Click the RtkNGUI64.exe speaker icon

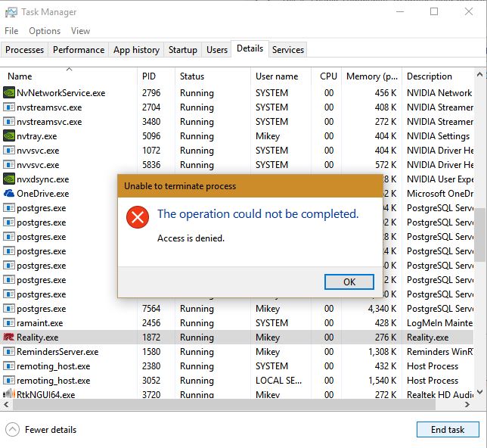click(x=9, y=395)
